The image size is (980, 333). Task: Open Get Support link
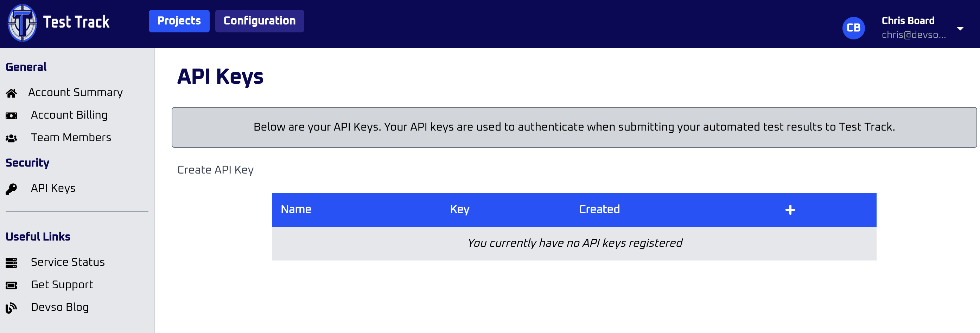pyautogui.click(x=62, y=285)
